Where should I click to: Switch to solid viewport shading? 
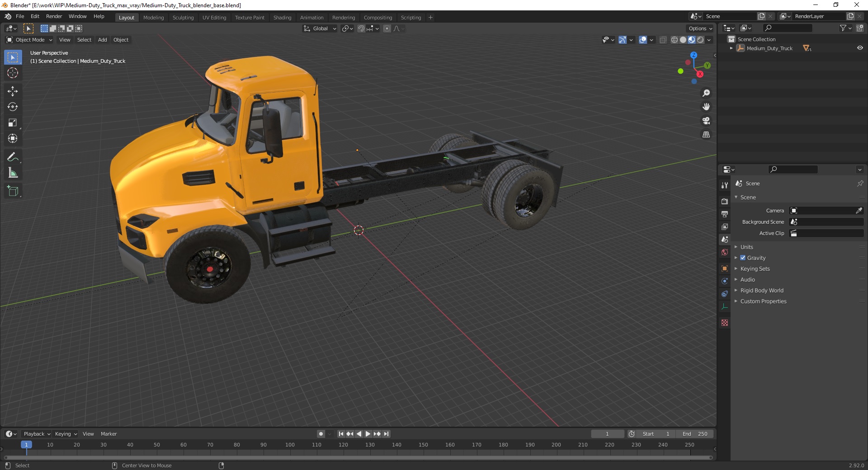coord(683,40)
